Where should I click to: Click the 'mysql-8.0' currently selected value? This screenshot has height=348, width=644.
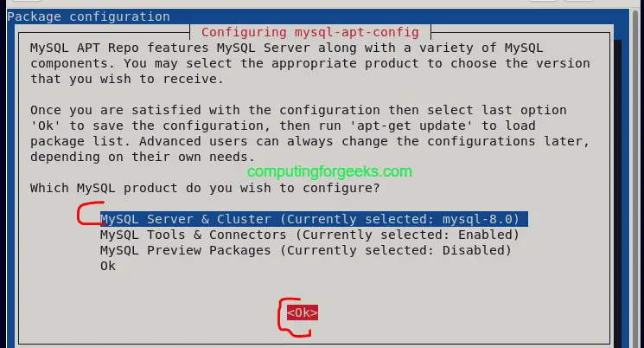[477, 219]
